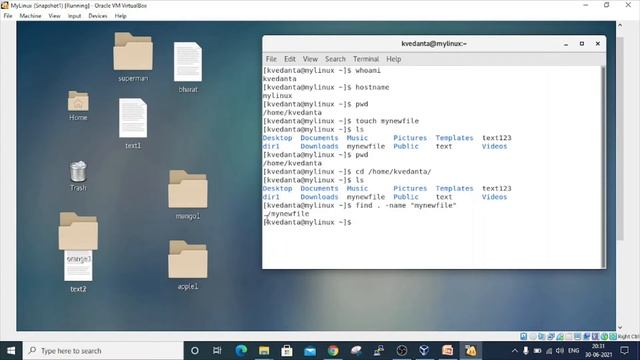Open Cortana circle on taskbar
The width and height of the screenshot is (640, 360).
(195, 351)
